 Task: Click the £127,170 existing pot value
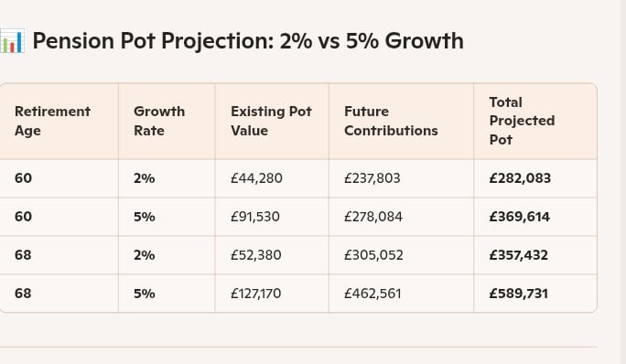256,294
